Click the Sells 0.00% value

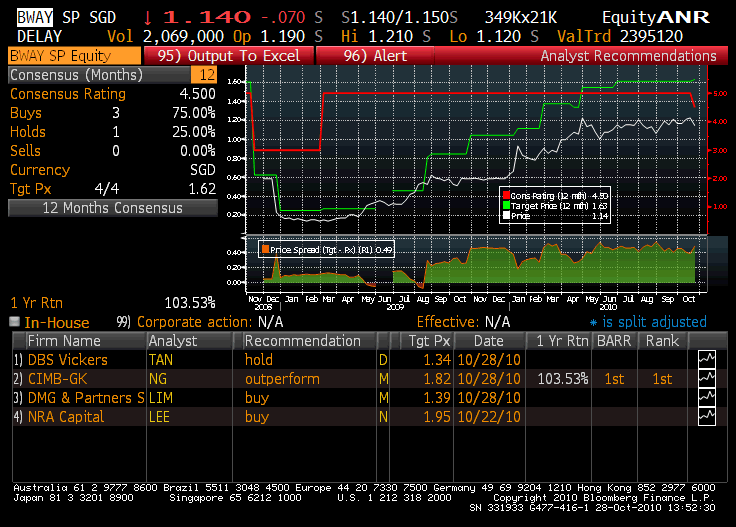pos(198,151)
